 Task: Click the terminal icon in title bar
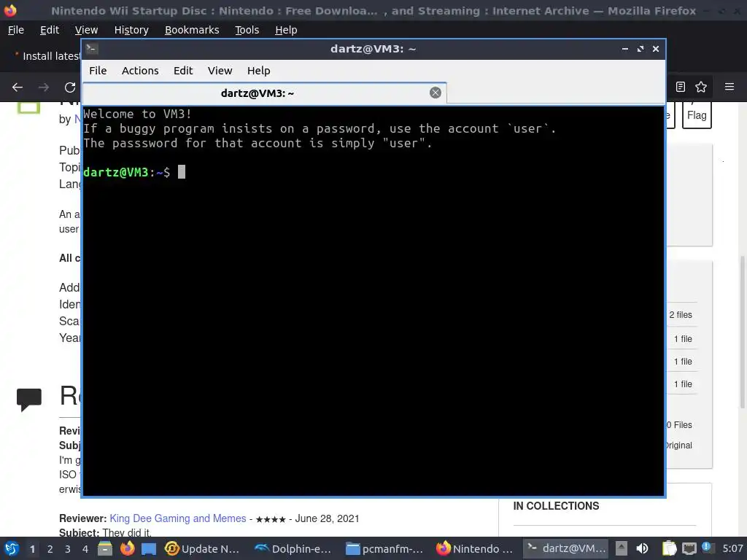[x=92, y=49]
